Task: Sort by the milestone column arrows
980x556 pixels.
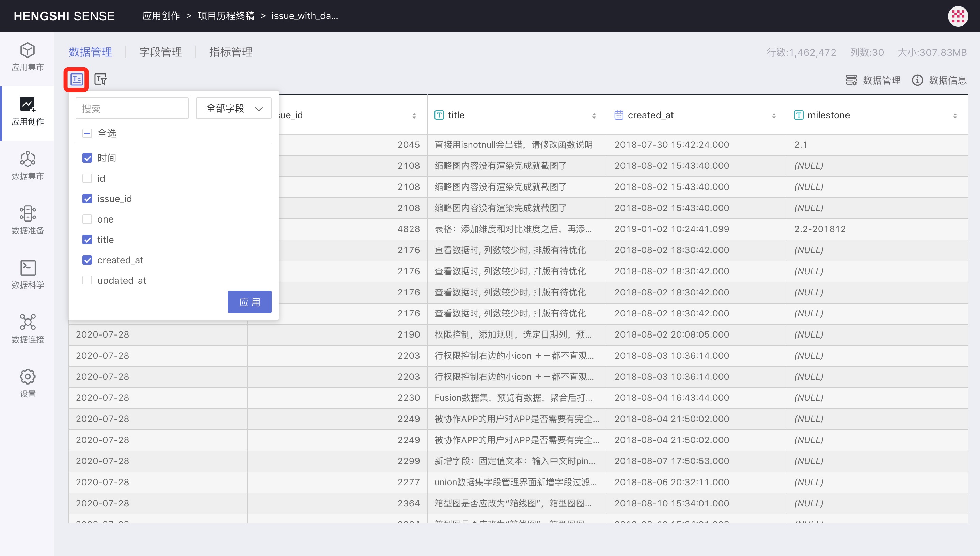Action: click(955, 116)
